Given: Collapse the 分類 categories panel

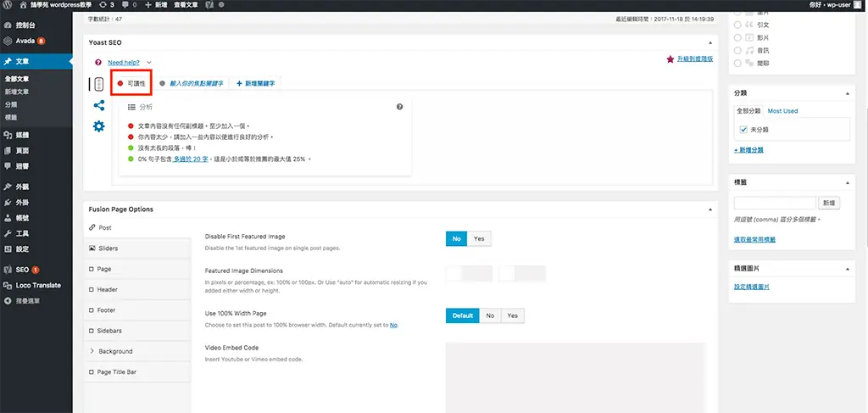Looking at the screenshot, I should click(848, 93).
